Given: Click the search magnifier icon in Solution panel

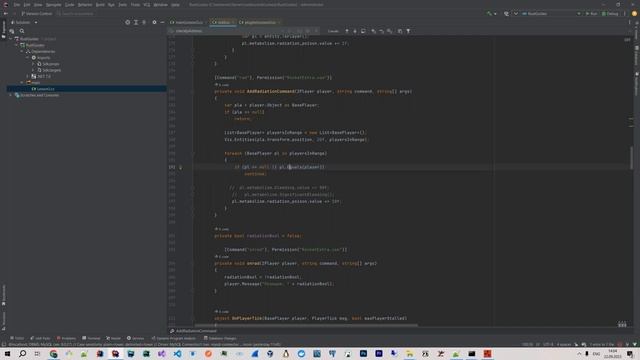Looking at the screenshot, I should [x=22, y=31].
